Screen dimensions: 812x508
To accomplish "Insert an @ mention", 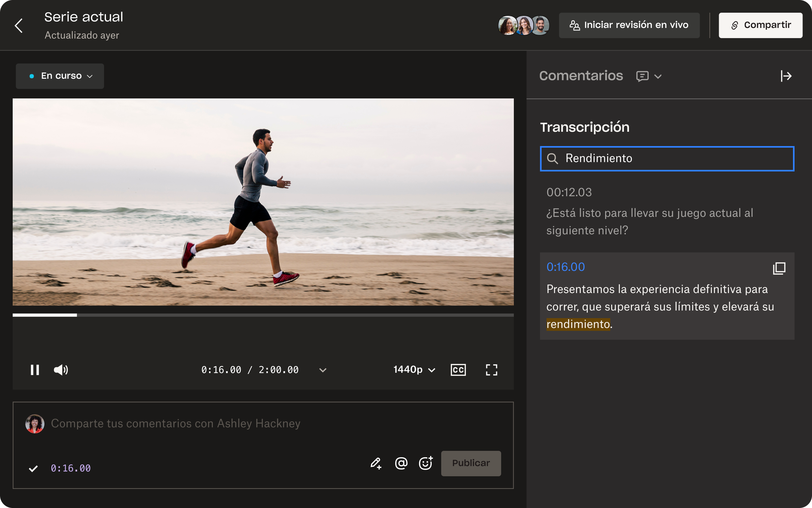I will [401, 463].
